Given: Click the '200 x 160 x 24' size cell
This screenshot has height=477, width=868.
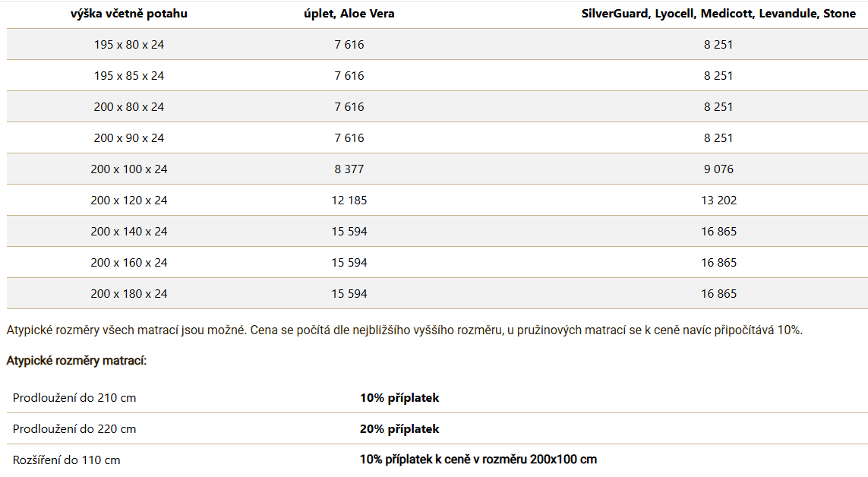Looking at the screenshot, I should [x=129, y=263].
